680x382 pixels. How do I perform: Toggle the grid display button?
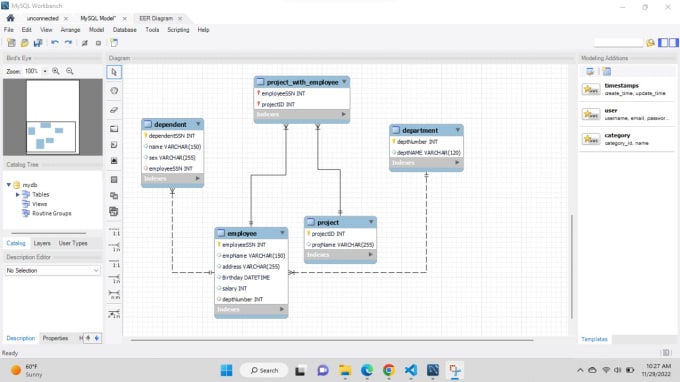click(85, 43)
